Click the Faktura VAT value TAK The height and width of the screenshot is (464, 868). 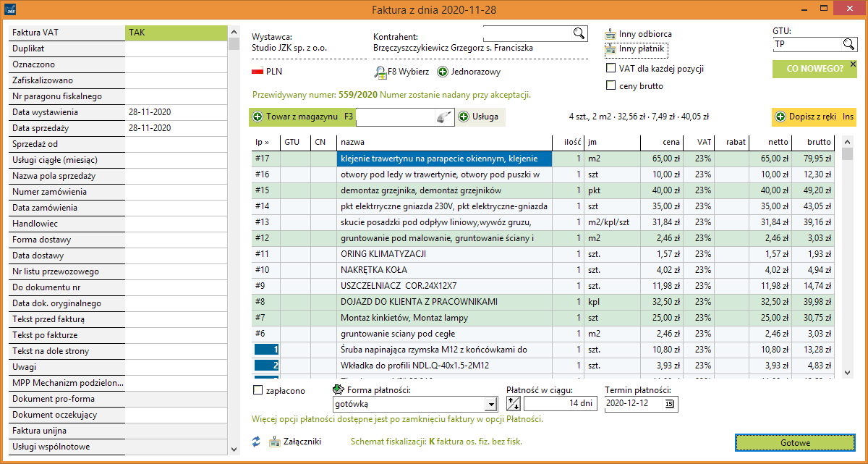[x=176, y=33]
